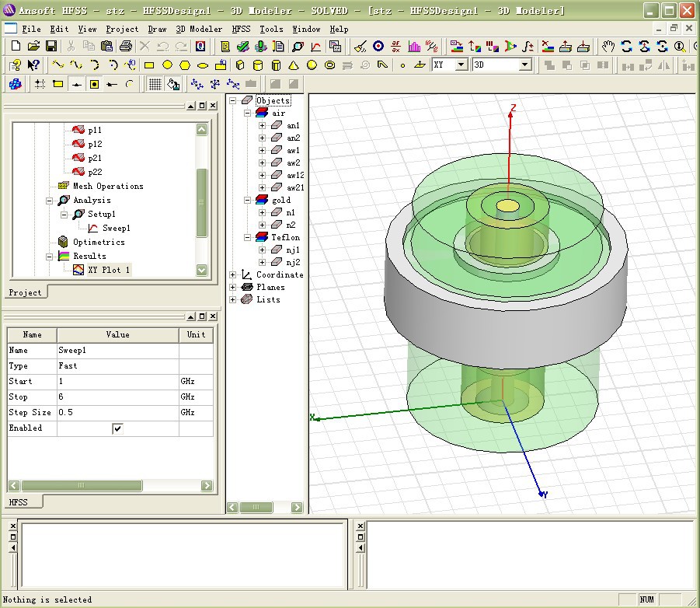Viewport: 700px width, 608px height.
Task: Click the red curve sweep icon
Action: (315, 46)
